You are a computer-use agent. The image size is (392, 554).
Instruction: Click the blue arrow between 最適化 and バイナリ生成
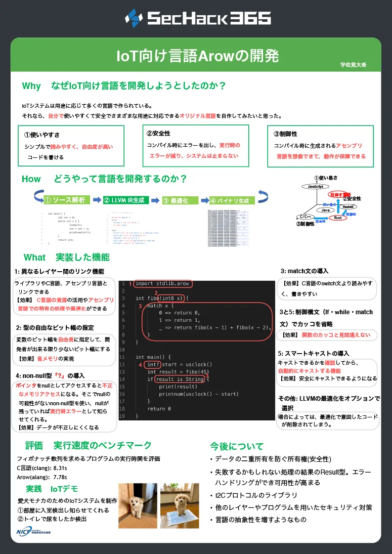click(205, 200)
